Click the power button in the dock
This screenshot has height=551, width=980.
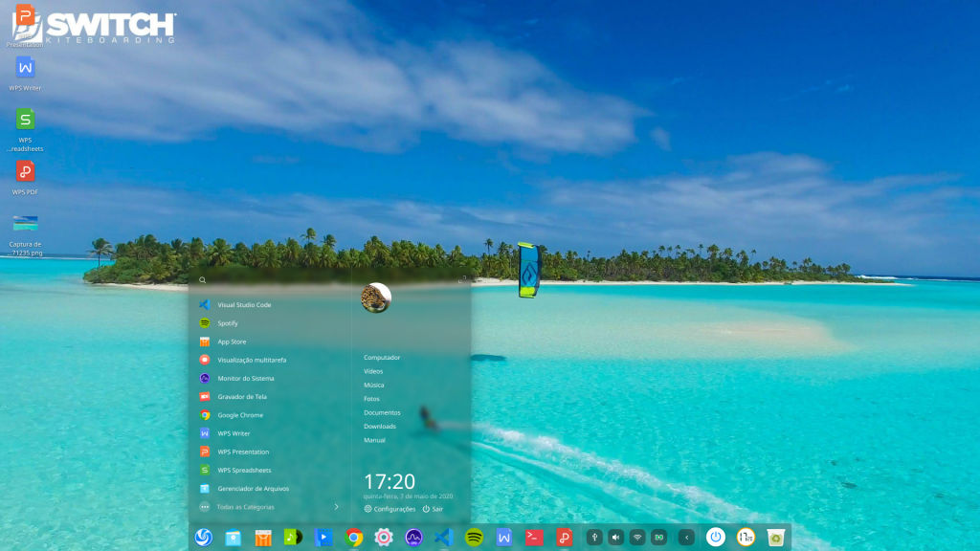716,538
